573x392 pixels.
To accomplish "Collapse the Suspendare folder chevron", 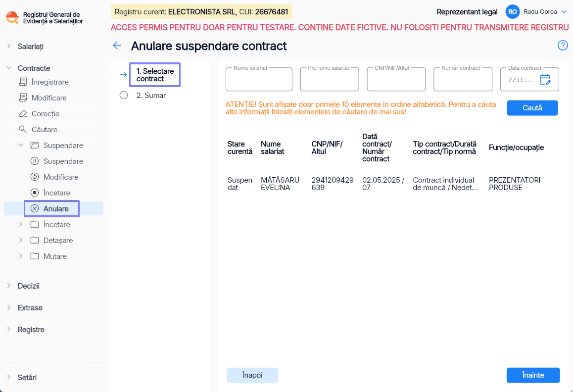I will 21,145.
